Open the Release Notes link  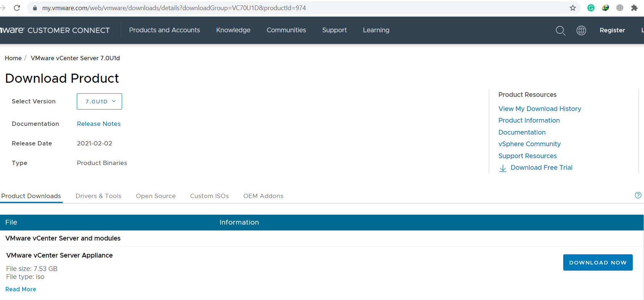[x=99, y=124]
